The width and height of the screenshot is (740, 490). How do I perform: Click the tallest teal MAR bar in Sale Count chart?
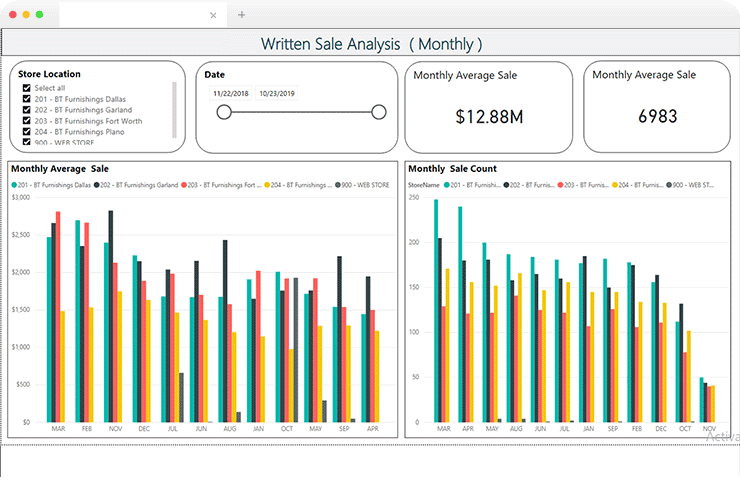pyautogui.click(x=436, y=311)
